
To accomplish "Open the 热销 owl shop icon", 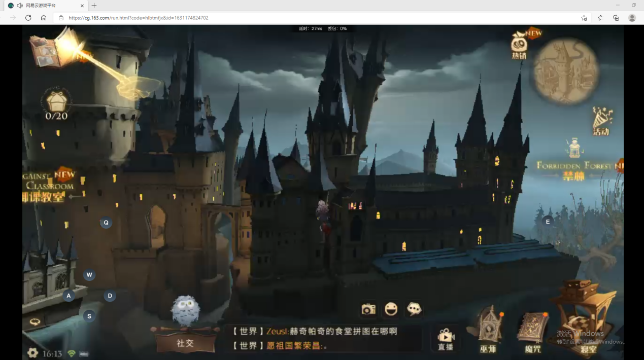I will click(519, 45).
